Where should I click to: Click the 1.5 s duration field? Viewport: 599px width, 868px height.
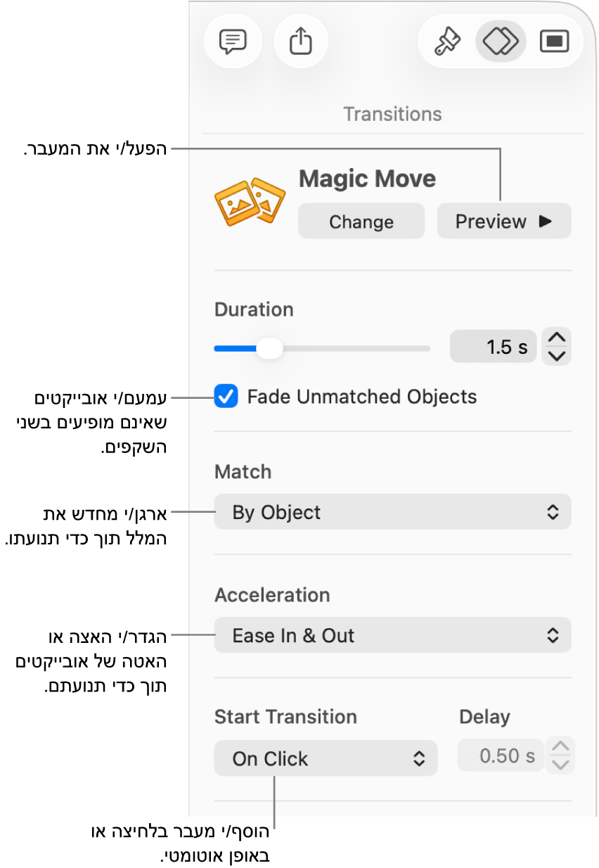[x=493, y=346]
